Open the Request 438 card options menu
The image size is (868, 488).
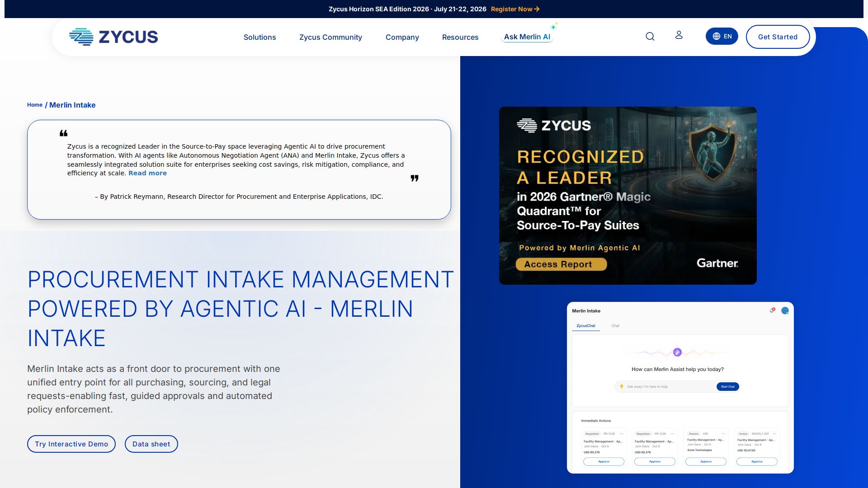pos(723,434)
